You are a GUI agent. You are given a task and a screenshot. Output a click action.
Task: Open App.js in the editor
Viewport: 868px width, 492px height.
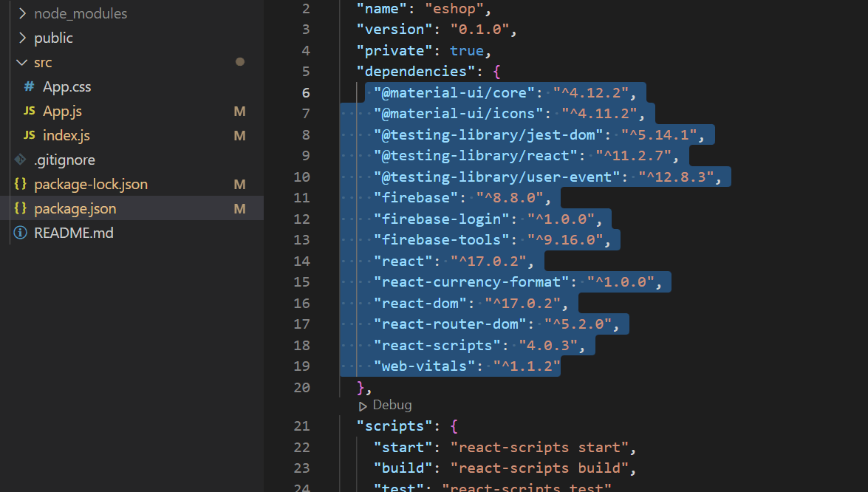[x=63, y=112]
